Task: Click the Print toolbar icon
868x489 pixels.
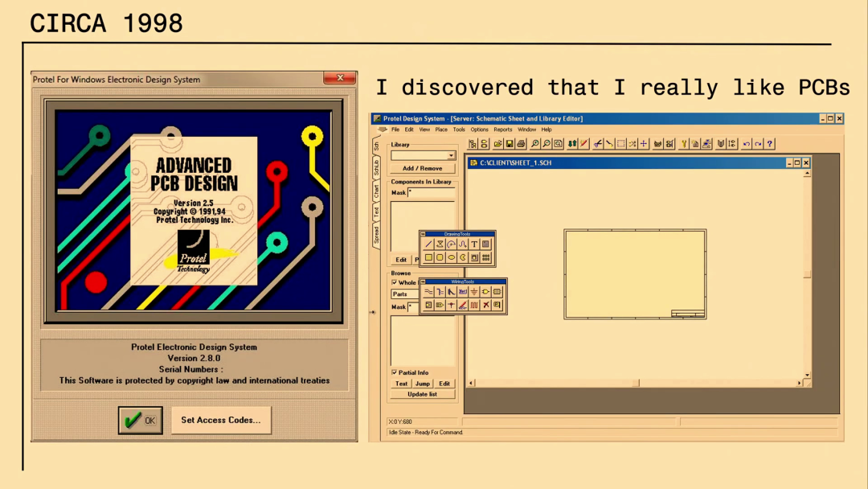Action: tap(521, 144)
